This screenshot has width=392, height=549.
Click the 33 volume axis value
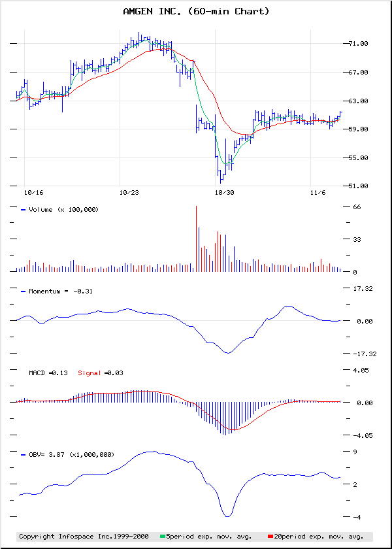click(357, 239)
